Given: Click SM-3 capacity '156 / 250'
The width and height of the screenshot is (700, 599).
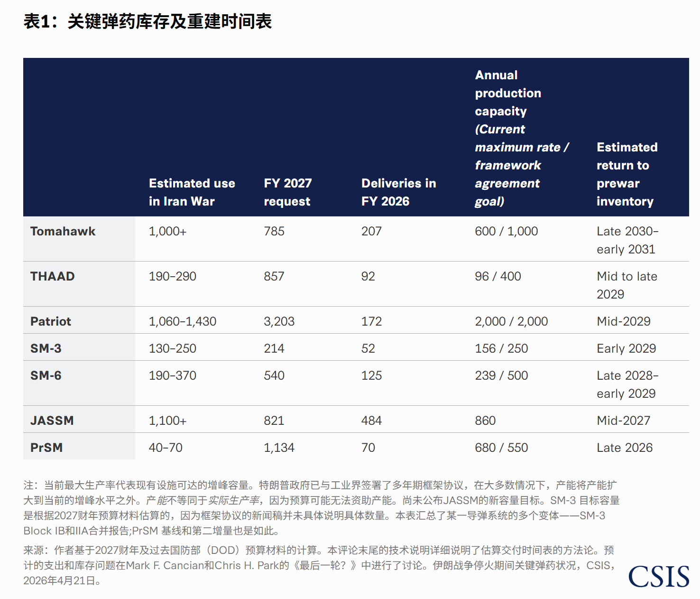Looking at the screenshot, I should tap(501, 348).
